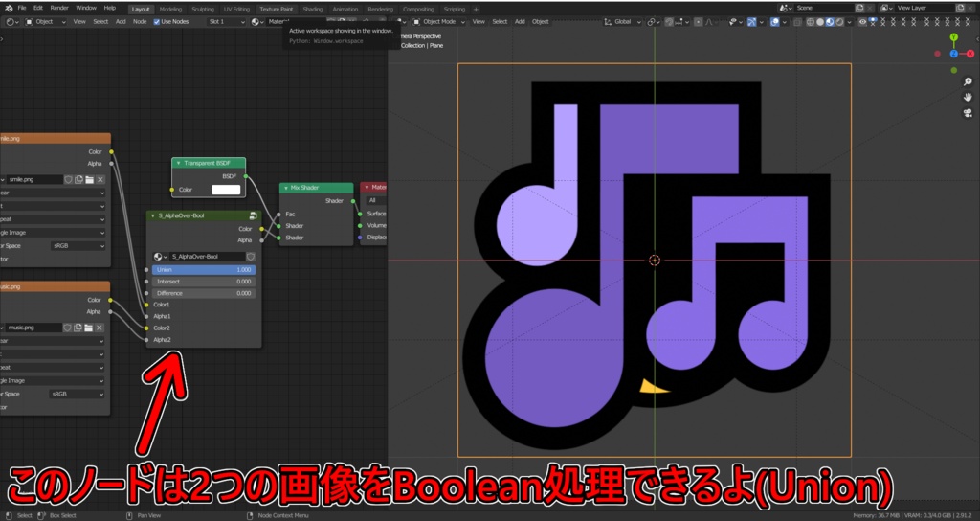Open the Window menu
Screen dimensions: 980x521
coord(86,8)
